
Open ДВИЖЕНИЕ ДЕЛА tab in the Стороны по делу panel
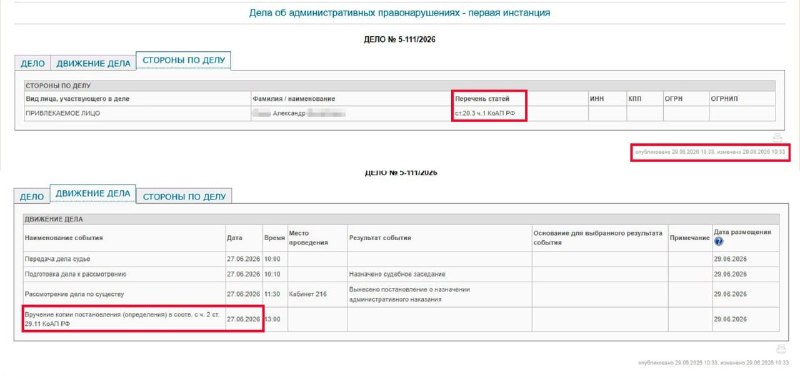93,64
